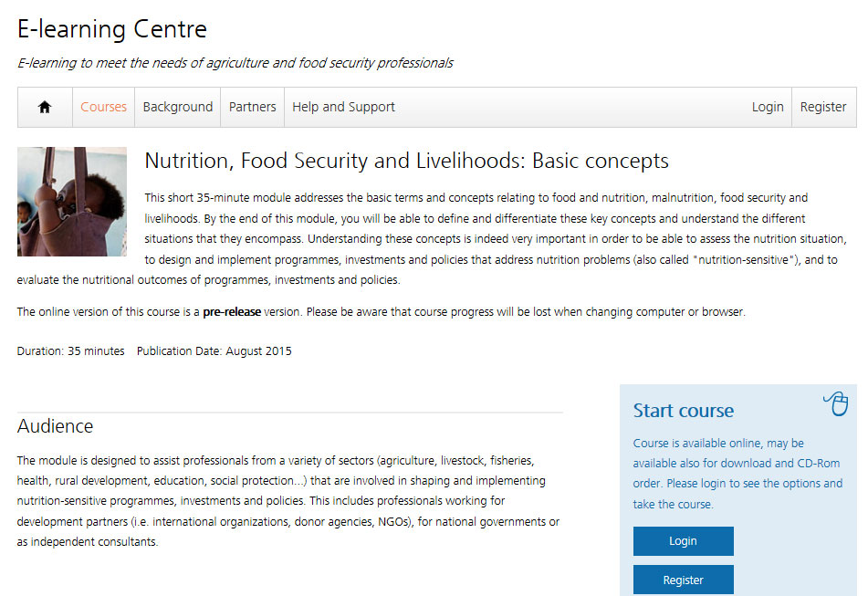Click the Start course heading

[x=684, y=411]
